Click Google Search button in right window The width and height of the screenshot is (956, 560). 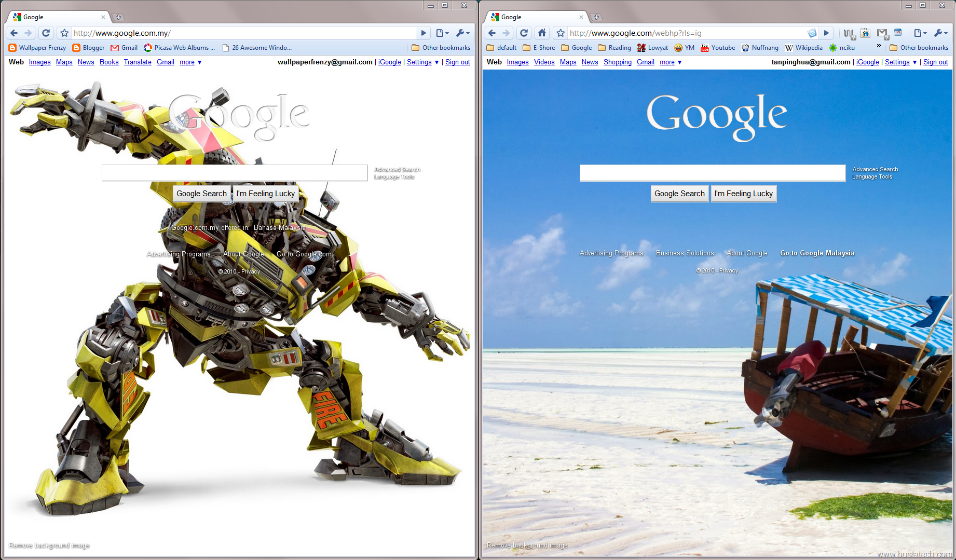(x=679, y=194)
